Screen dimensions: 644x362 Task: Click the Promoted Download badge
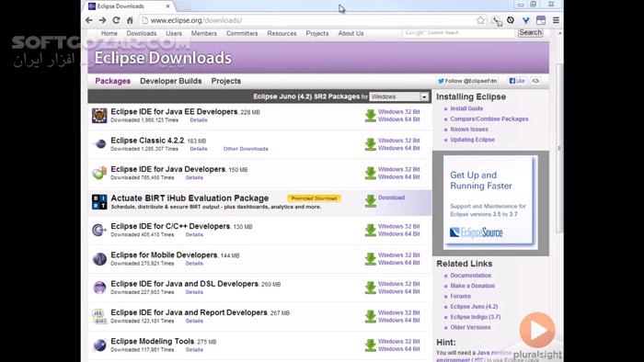pos(315,198)
